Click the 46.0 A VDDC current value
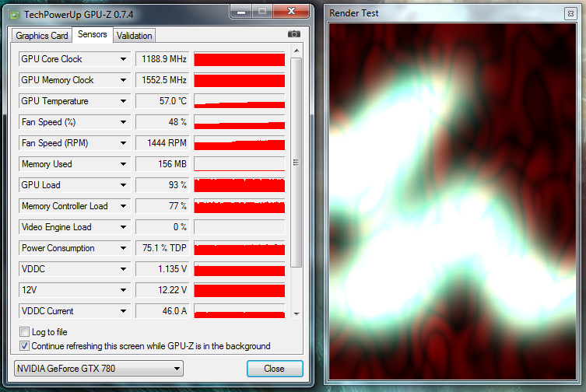The image size is (586, 392). point(162,311)
